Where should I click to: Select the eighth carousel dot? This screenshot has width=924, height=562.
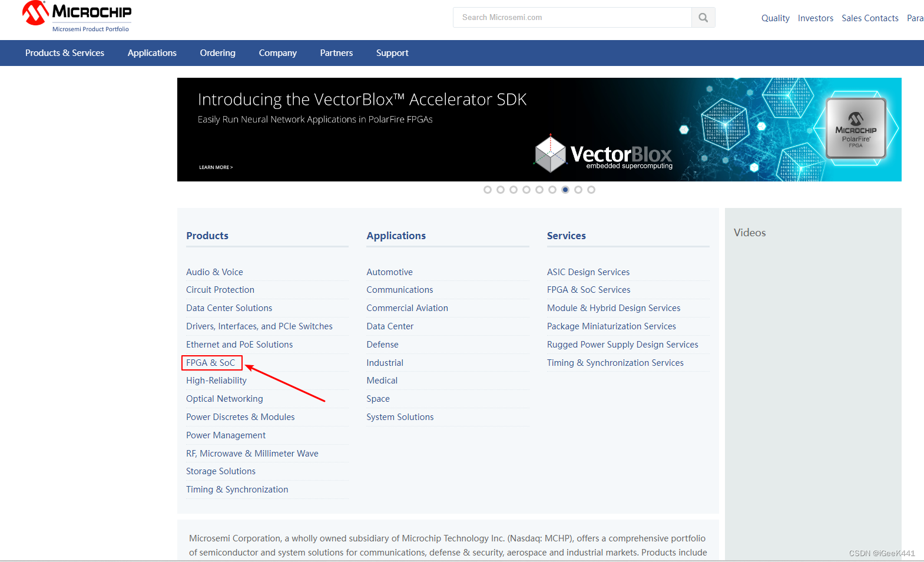point(578,190)
